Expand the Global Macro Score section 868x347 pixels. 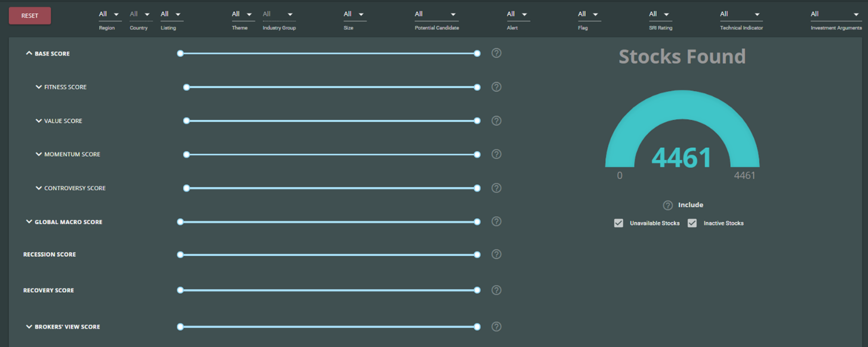29,222
